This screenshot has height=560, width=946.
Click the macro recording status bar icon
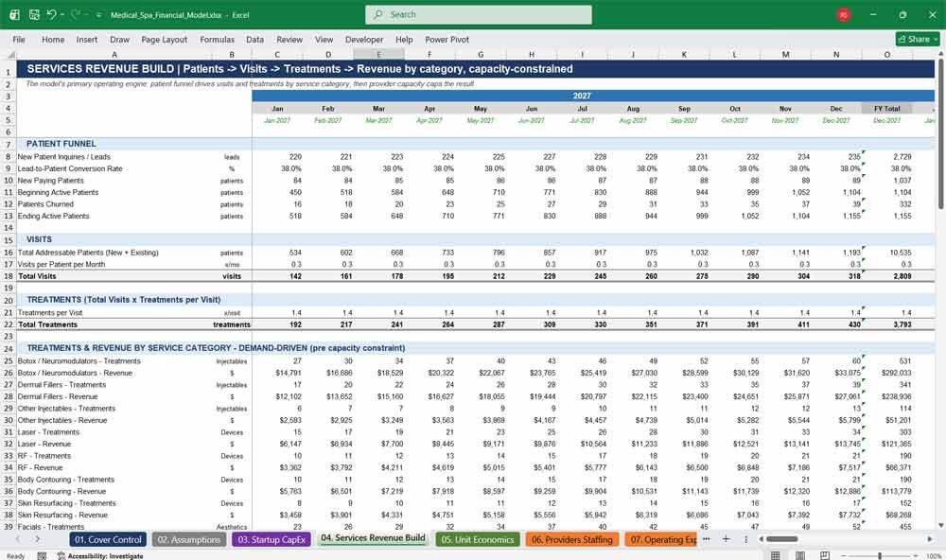click(42, 556)
